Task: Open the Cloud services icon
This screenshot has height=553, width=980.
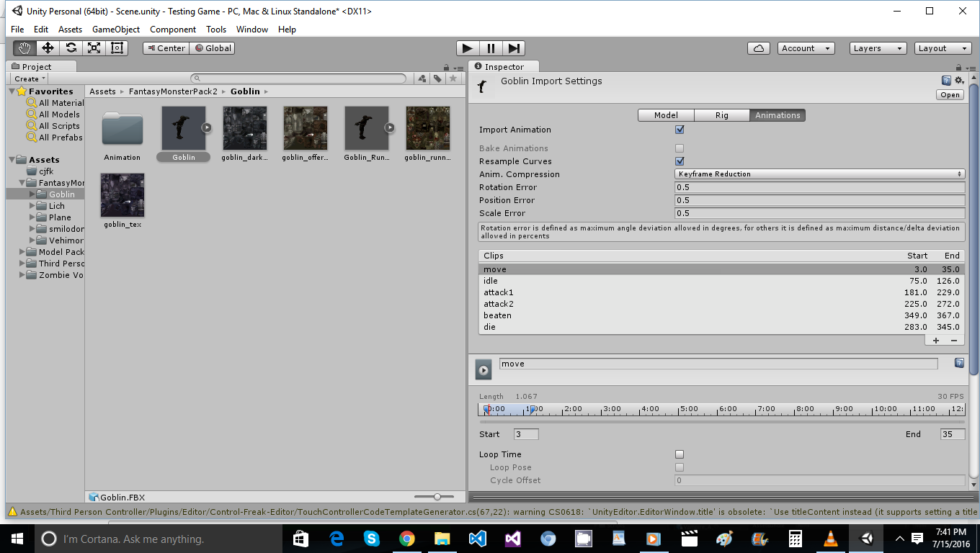Action: click(x=758, y=48)
